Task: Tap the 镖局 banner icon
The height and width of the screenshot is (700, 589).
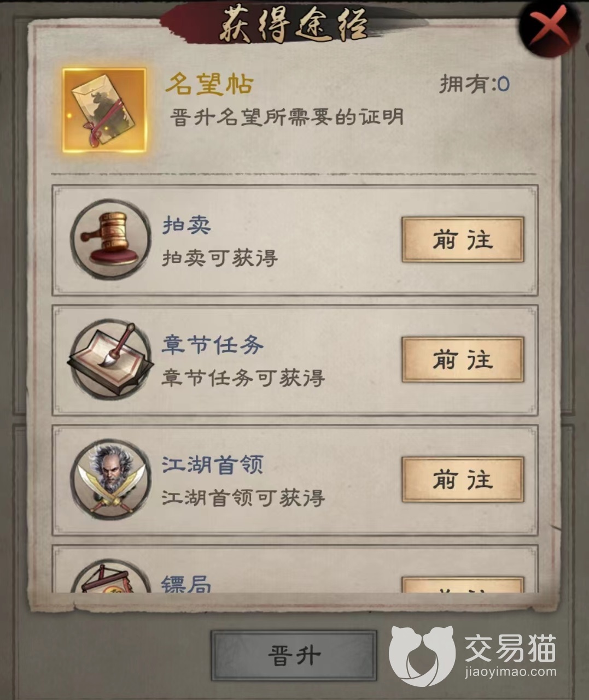Action: (111, 577)
